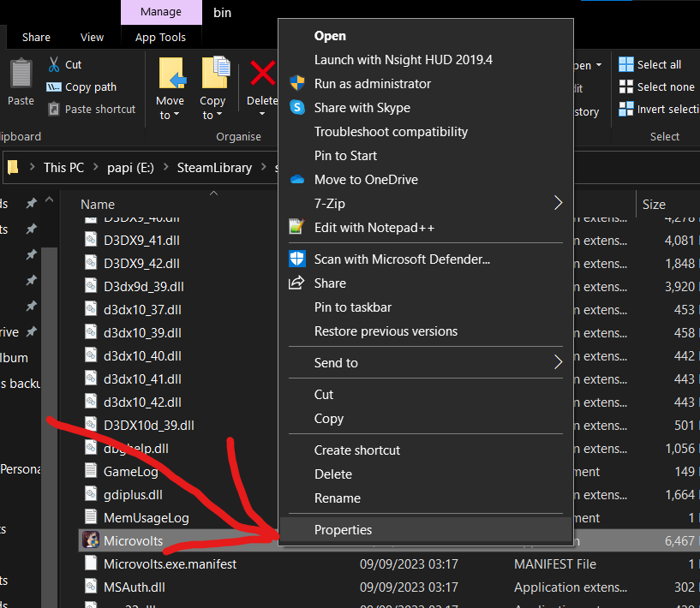Select Troubleshoot compatibility
The height and width of the screenshot is (608, 700).
426,132
